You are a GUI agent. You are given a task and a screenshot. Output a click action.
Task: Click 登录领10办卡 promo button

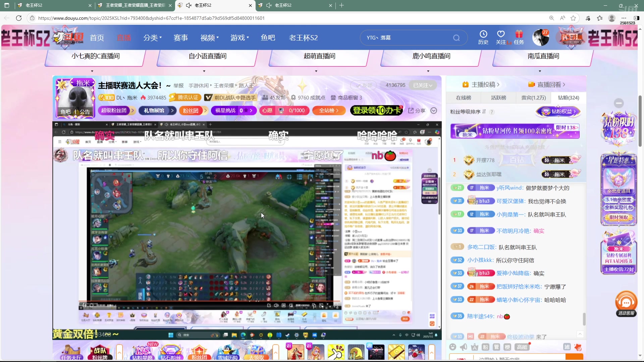pos(376,110)
